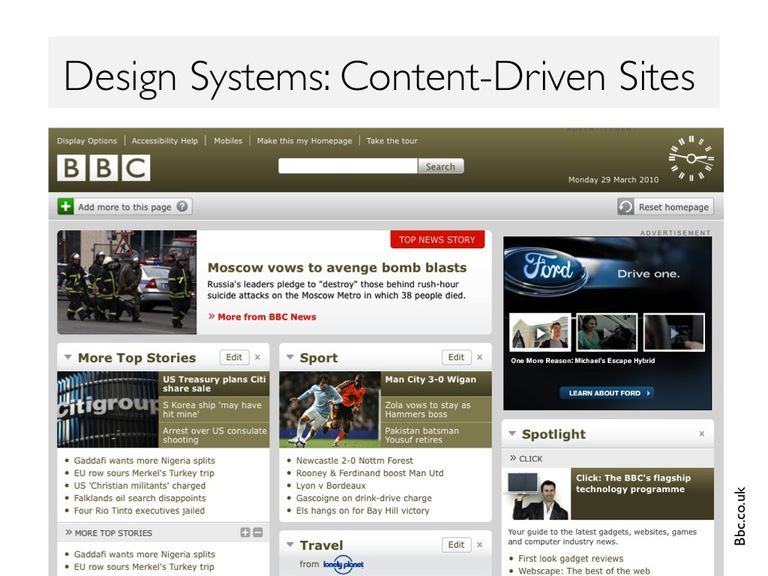Open Rooney & Ferdinand boost Man Utd
Viewport: 768px width, 576px height.
point(369,473)
